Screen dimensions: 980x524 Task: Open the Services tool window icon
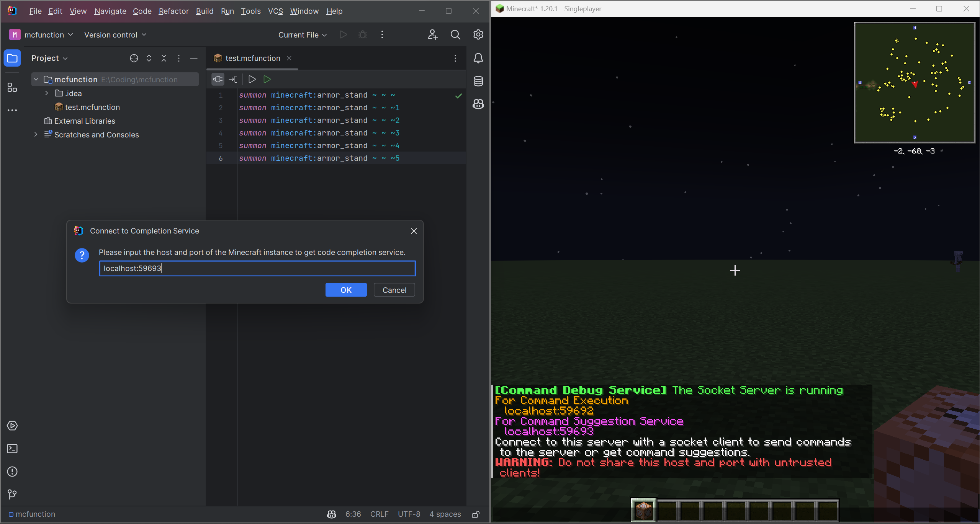coord(12,426)
